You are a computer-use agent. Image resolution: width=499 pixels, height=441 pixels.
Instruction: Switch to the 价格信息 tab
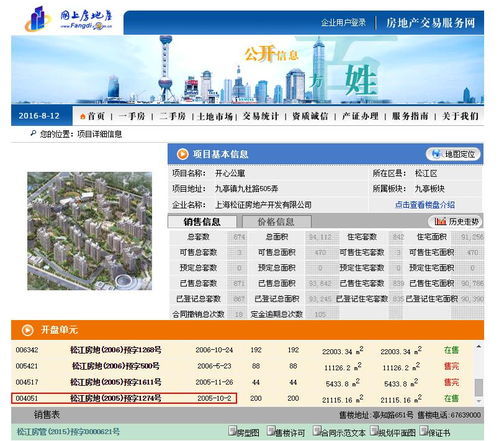click(276, 222)
